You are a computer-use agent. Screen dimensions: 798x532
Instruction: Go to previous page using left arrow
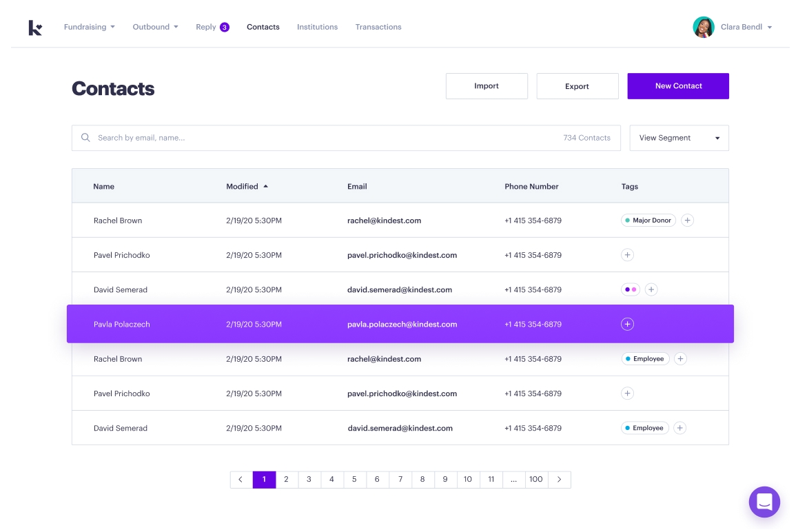pyautogui.click(x=241, y=480)
